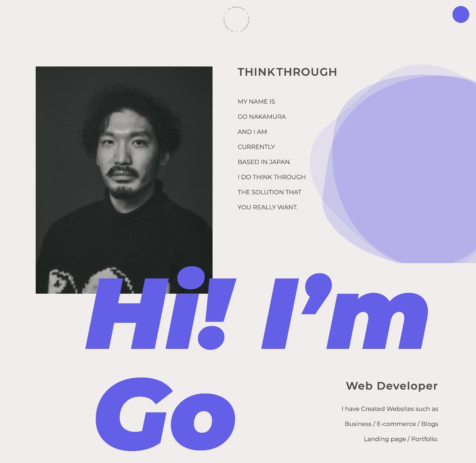
Task: Click the rotating text around the top logo
Action: click(x=236, y=8)
